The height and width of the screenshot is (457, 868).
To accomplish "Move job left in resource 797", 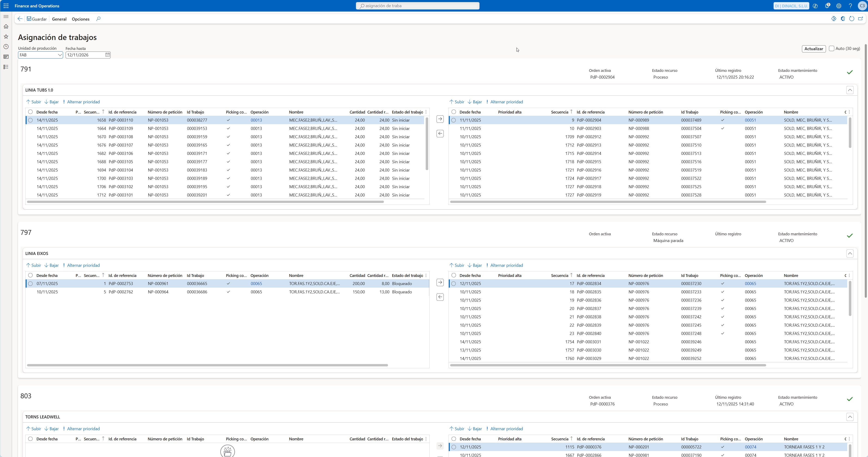I will point(440,297).
